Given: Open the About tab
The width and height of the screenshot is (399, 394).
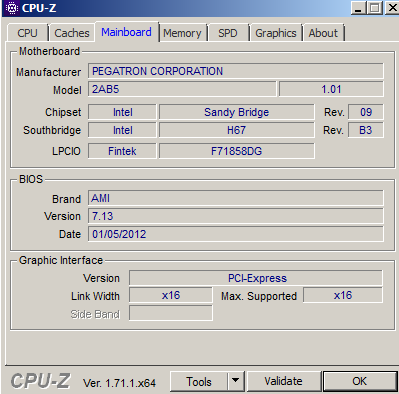Looking at the screenshot, I should pyautogui.click(x=323, y=33).
